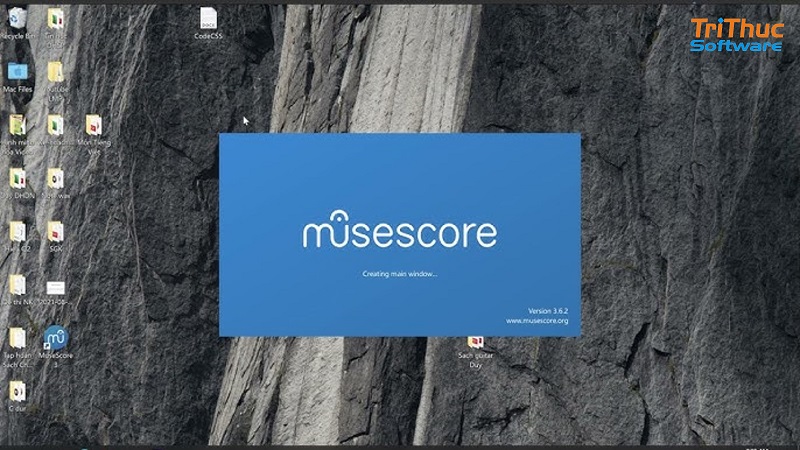This screenshot has width=800, height=450.
Task: Select the Day DHDN folder icon
Action: pos(17,179)
